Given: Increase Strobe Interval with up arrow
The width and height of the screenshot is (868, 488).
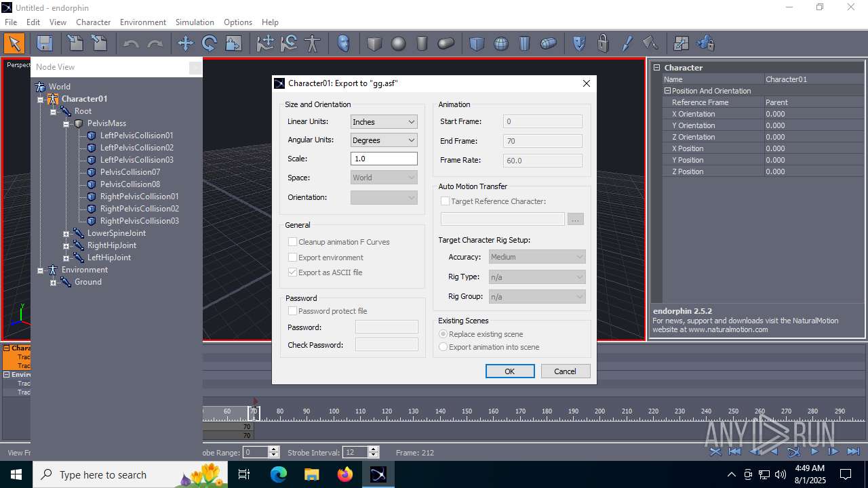Looking at the screenshot, I should point(372,449).
